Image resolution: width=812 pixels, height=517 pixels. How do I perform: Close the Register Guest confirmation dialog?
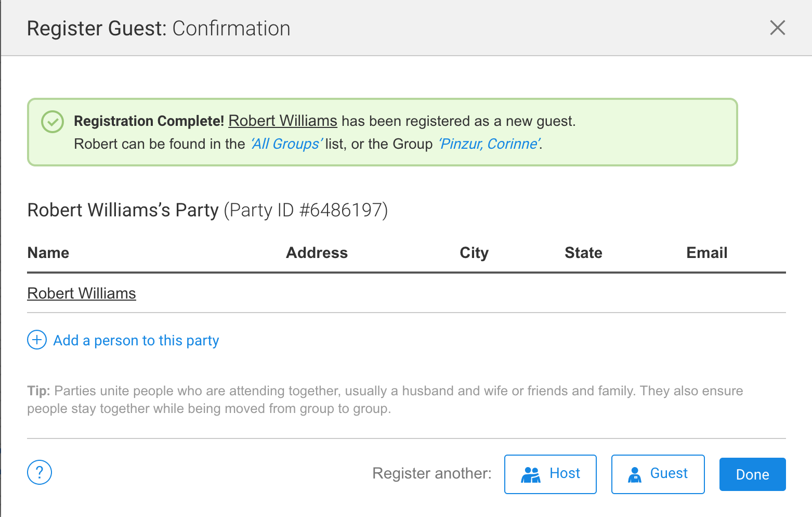point(777,28)
